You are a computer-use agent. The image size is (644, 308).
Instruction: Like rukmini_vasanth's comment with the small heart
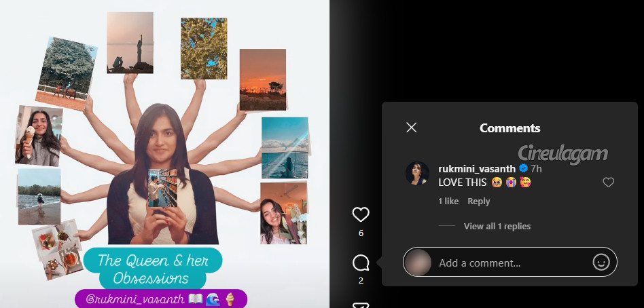608,182
